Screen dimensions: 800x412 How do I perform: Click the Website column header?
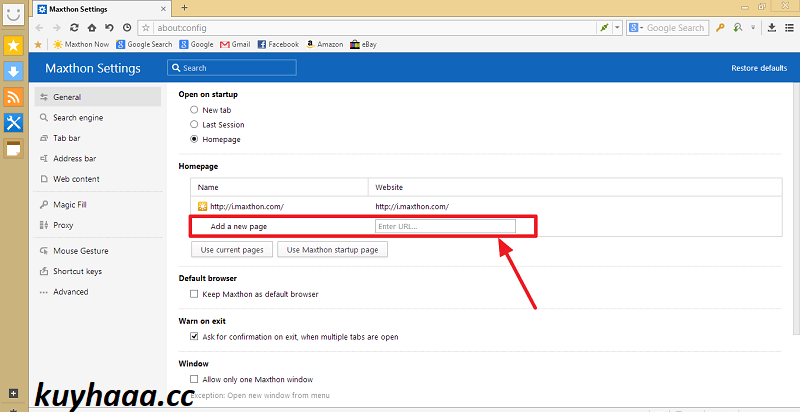(x=389, y=187)
